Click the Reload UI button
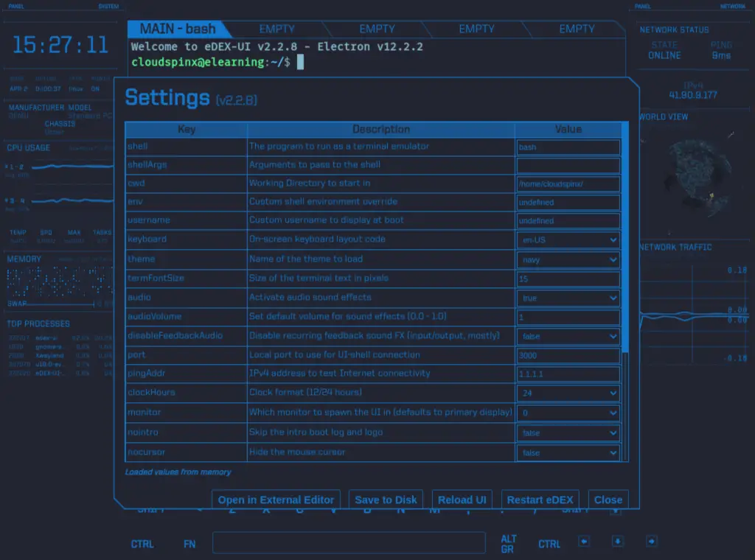The height and width of the screenshot is (560, 755). pyautogui.click(x=462, y=500)
